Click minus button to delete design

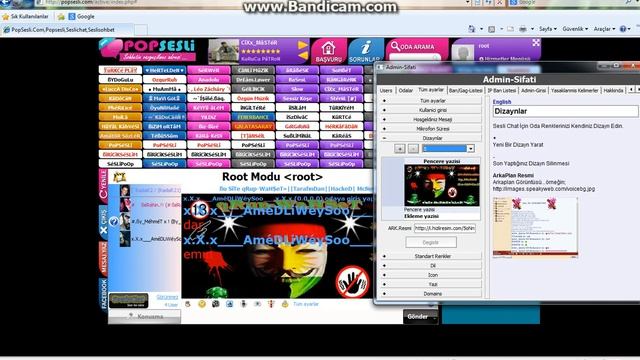click(x=413, y=149)
